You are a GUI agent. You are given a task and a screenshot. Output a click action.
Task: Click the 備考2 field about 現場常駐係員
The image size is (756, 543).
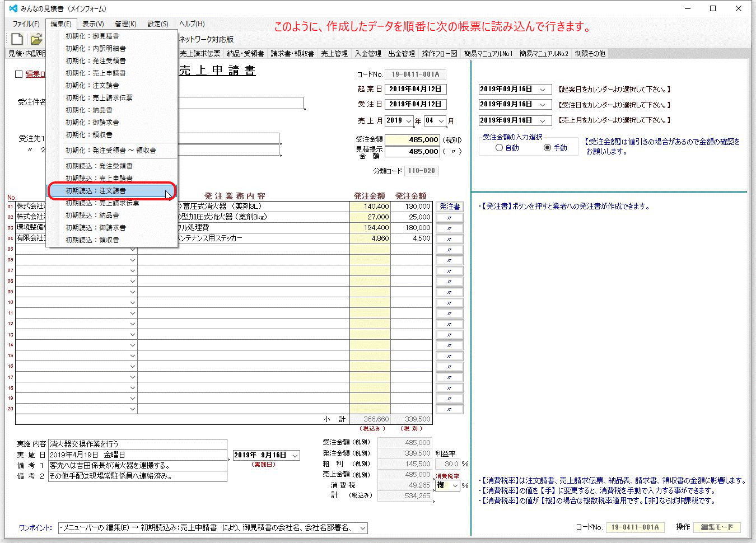pos(137,476)
